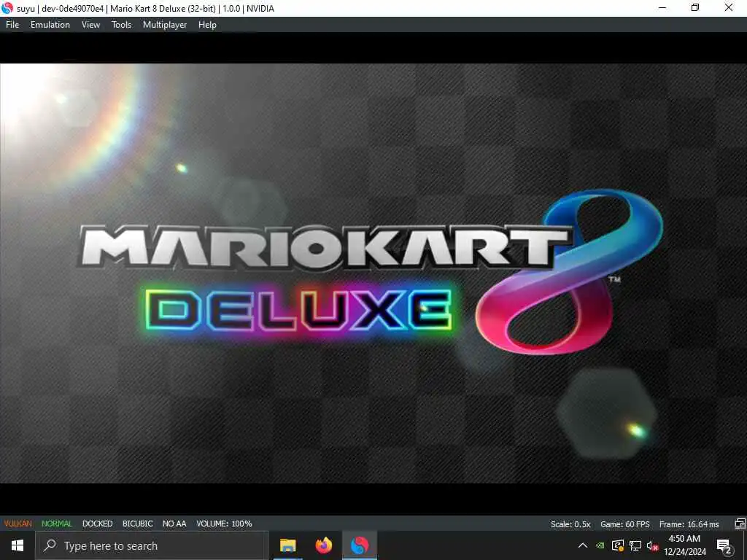Click the Scale: 0.5x status label
Image resolution: width=747 pixels, height=560 pixels.
coord(570,524)
